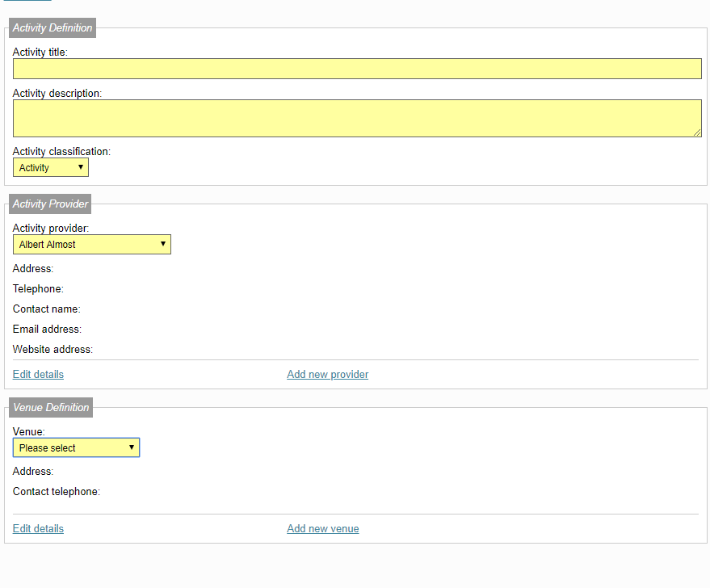The width and height of the screenshot is (710, 588).
Task: Follow the Add new provider link
Action: coord(327,374)
